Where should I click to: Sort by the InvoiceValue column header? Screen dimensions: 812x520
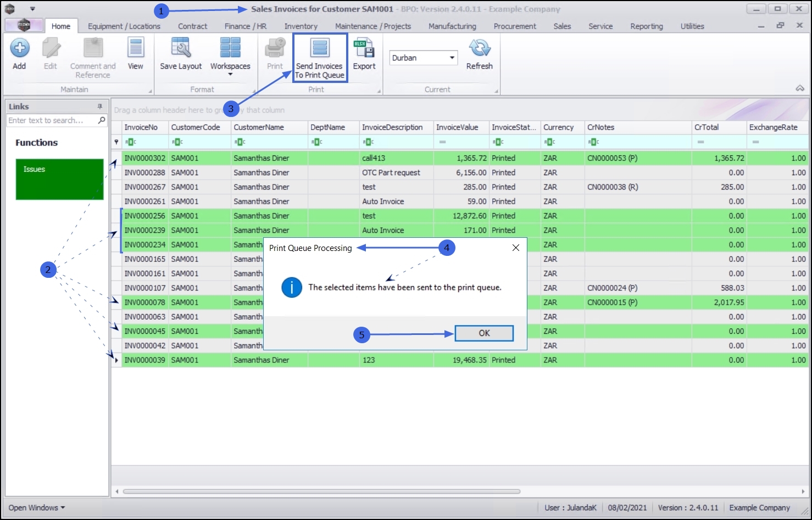click(x=457, y=127)
